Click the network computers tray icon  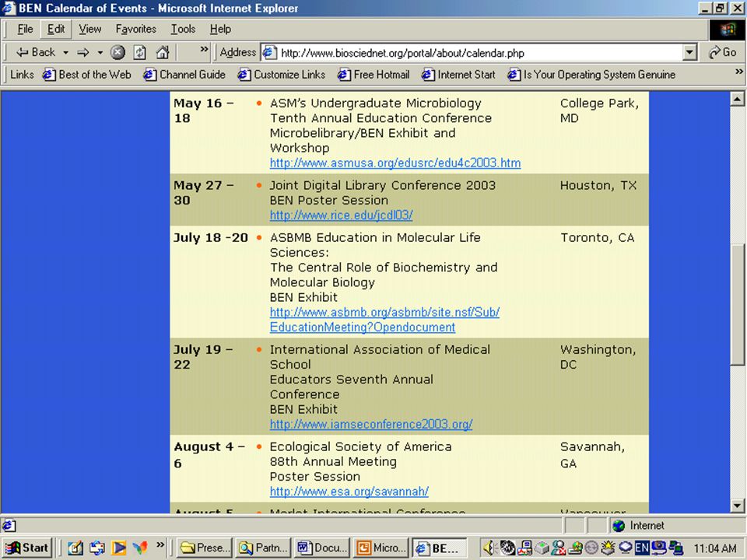[x=676, y=548]
